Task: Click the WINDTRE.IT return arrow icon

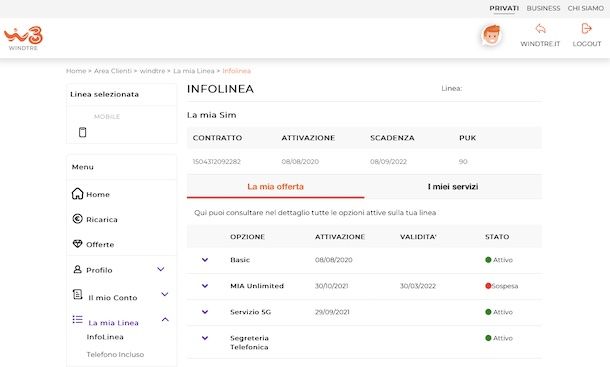Action: coord(540,29)
